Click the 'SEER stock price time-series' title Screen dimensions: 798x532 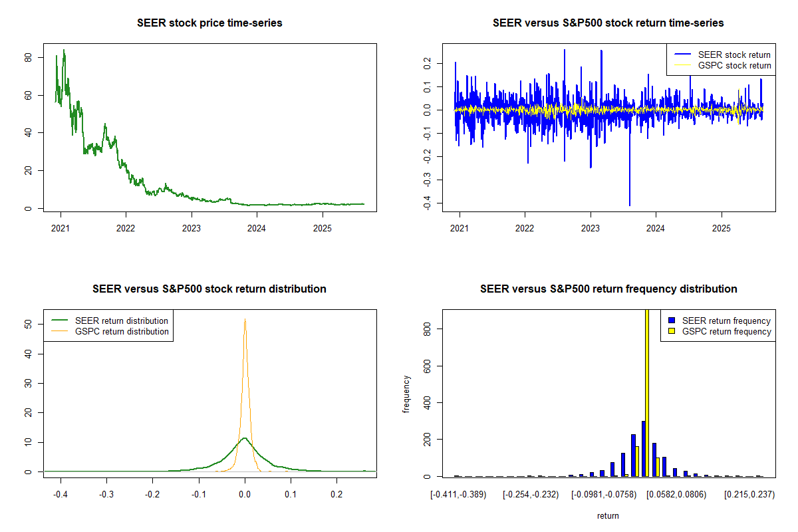pyautogui.click(x=209, y=23)
